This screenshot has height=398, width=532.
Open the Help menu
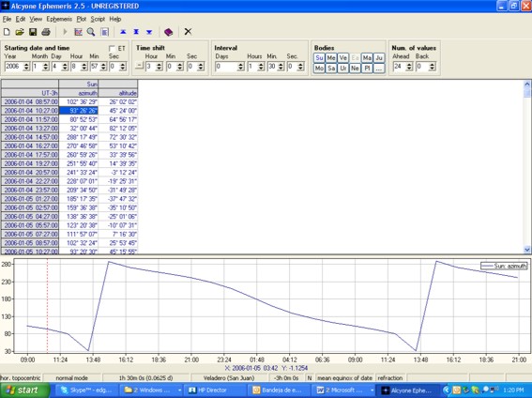(115, 19)
